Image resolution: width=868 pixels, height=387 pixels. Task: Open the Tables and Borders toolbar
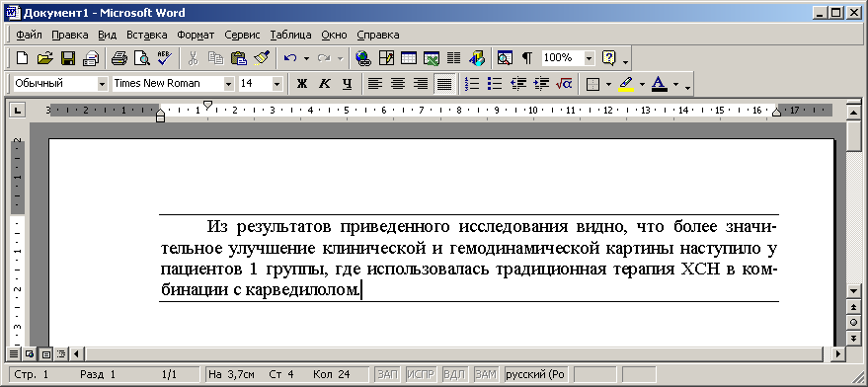[386, 57]
